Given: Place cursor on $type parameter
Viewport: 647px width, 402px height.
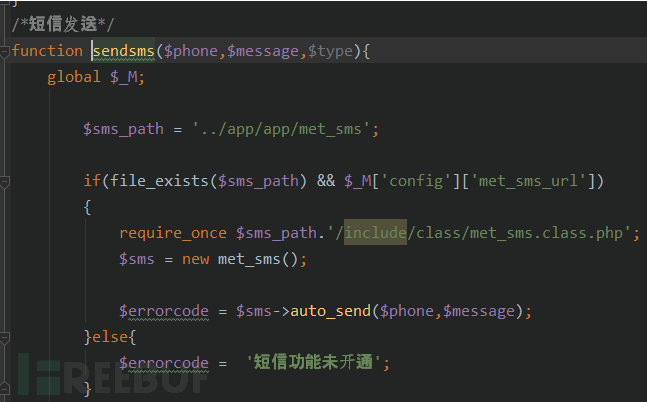Looking at the screenshot, I should pyautogui.click(x=330, y=51).
